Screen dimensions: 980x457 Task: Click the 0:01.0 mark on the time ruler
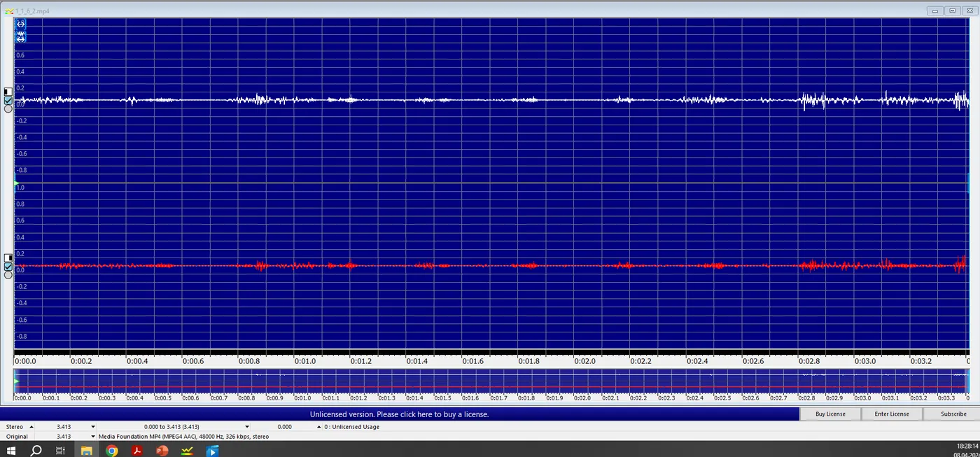coord(304,361)
